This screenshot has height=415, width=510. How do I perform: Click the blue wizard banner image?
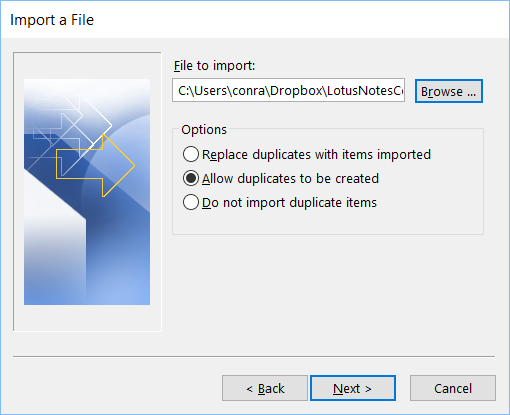pyautogui.click(x=87, y=192)
